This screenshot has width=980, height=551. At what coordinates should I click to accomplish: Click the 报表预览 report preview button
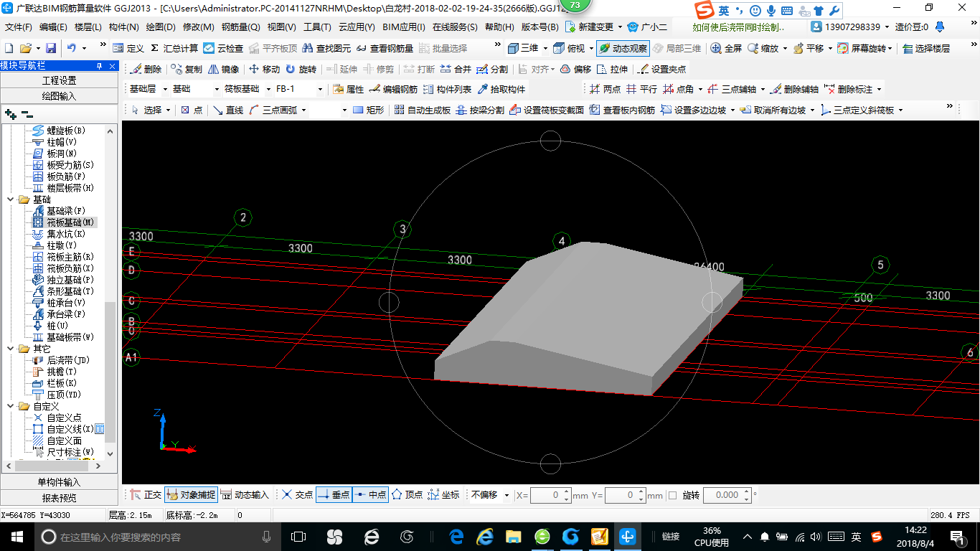[59, 498]
